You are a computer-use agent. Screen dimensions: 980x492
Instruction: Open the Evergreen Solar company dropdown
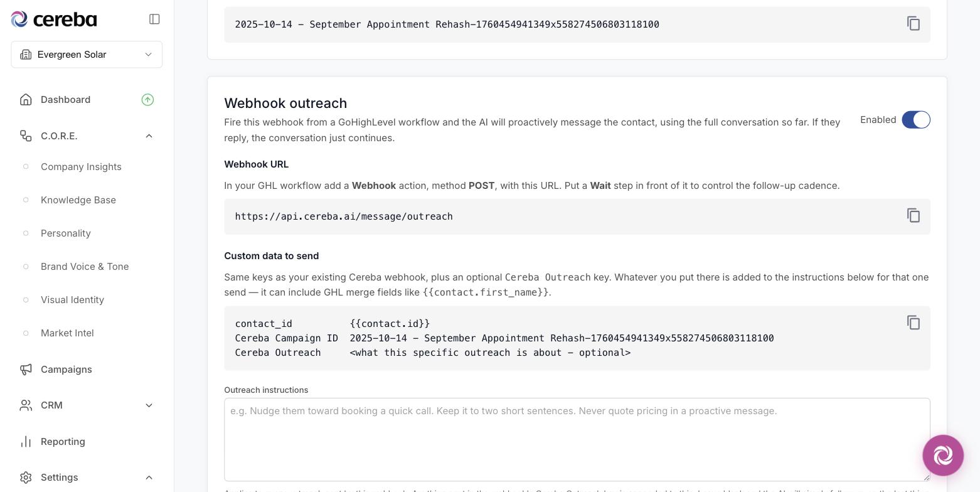click(x=87, y=55)
